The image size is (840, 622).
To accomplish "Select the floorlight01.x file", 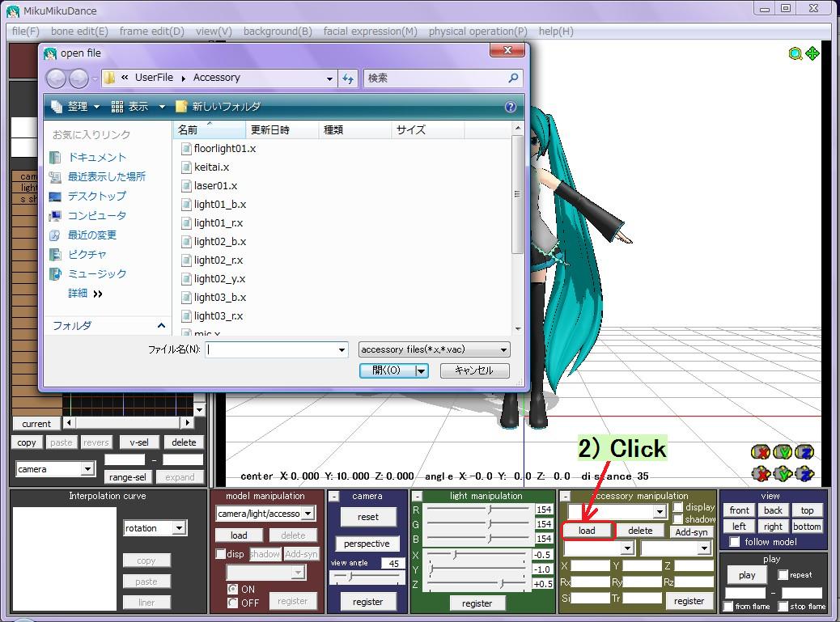I will (218, 148).
